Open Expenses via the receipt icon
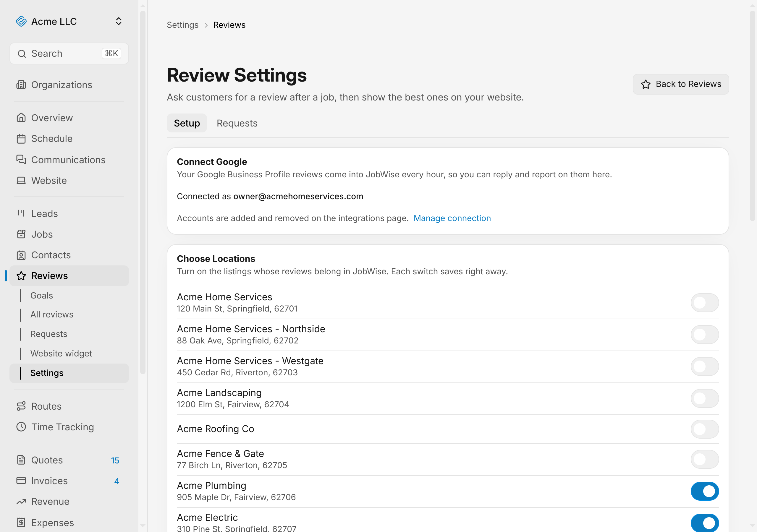The width and height of the screenshot is (757, 532). 21,523
